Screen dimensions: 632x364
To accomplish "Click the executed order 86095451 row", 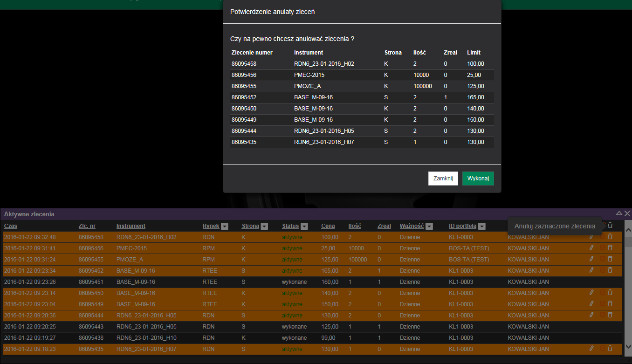I will point(312,282).
